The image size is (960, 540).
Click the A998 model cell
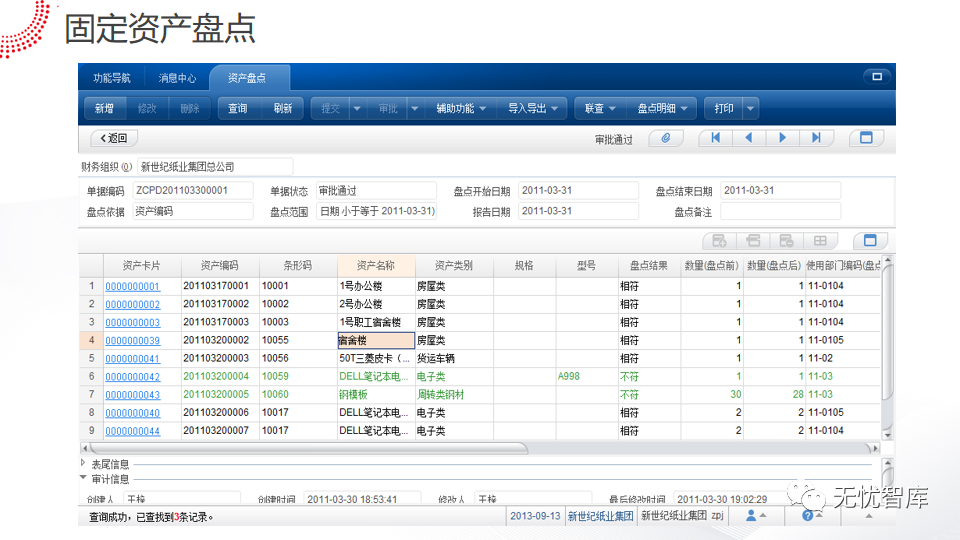(x=587, y=377)
